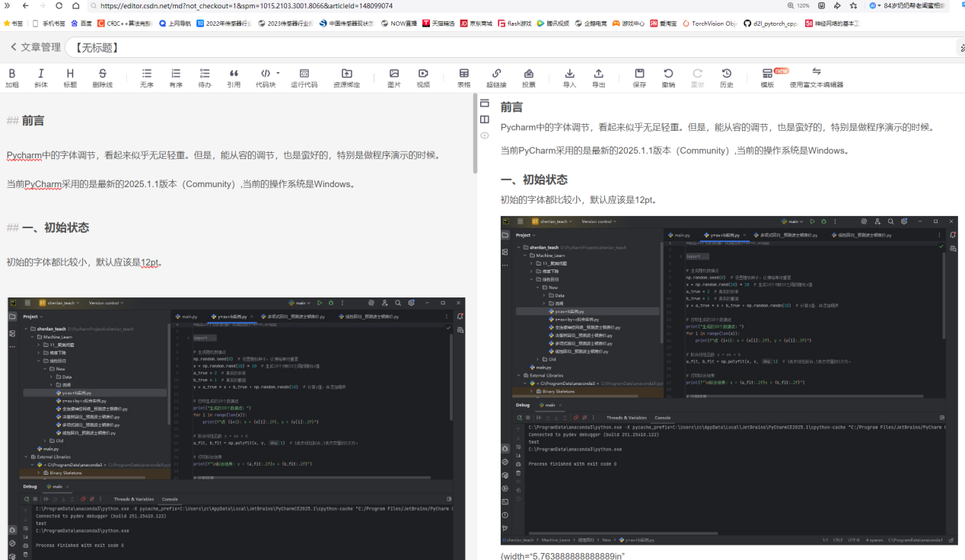Apply strikethrough (删除线)

point(103,78)
